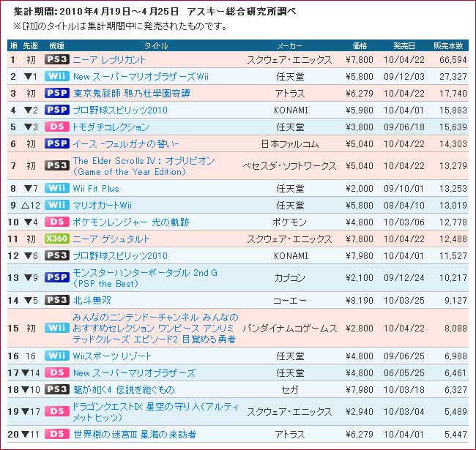Viewport: 476px width, 450px height.
Task: Click the PSP badge in rank 4 row
Action: [x=57, y=110]
